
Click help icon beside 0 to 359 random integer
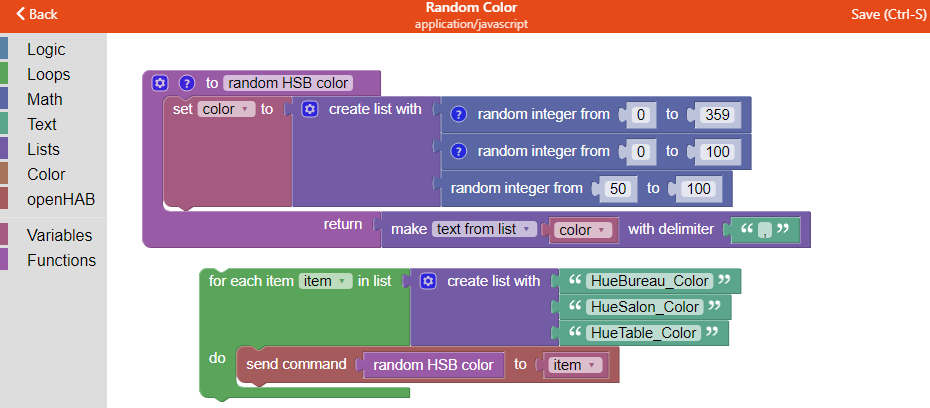pyautogui.click(x=459, y=114)
